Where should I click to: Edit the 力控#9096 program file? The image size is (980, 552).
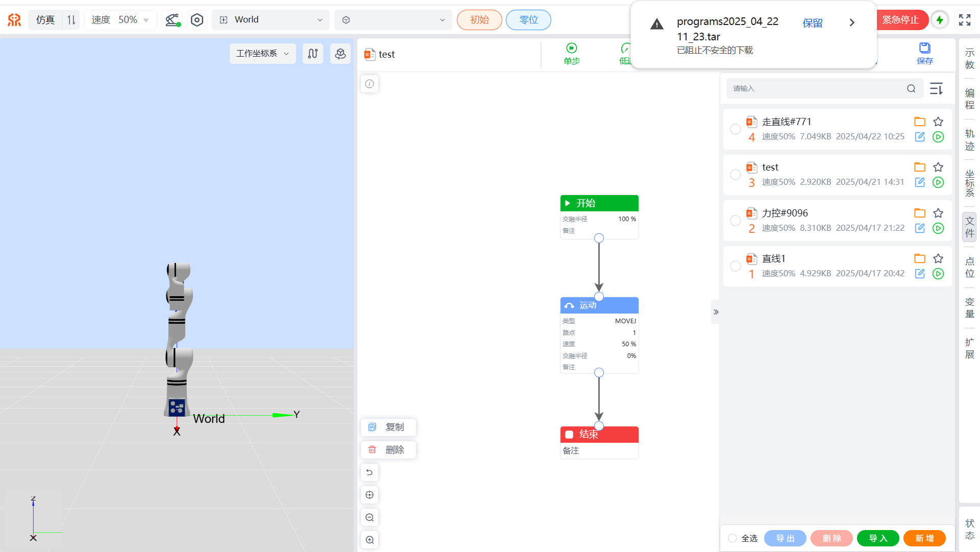920,228
